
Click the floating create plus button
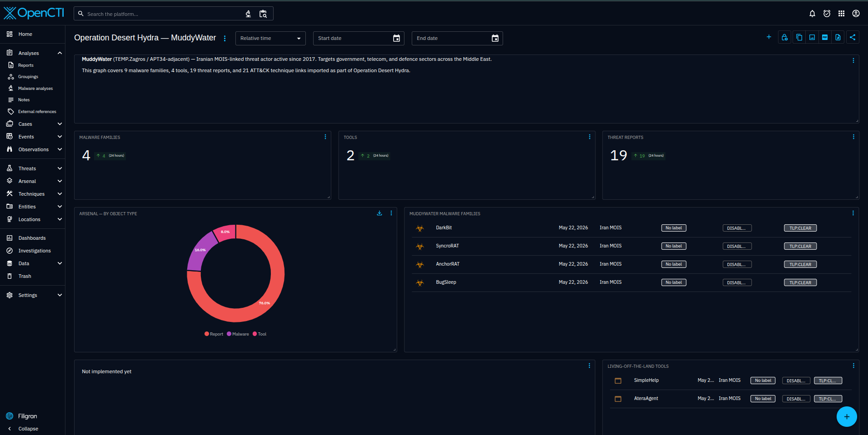click(847, 416)
